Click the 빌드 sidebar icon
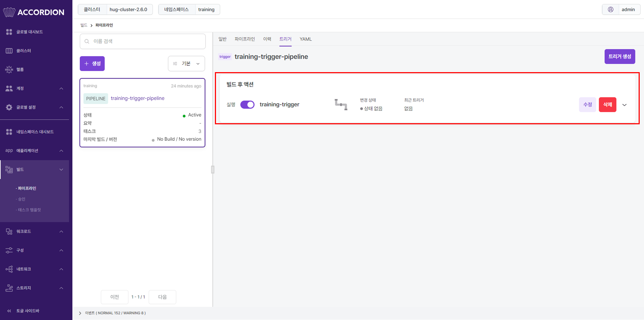Image resolution: width=644 pixels, height=320 pixels. pos(9,170)
